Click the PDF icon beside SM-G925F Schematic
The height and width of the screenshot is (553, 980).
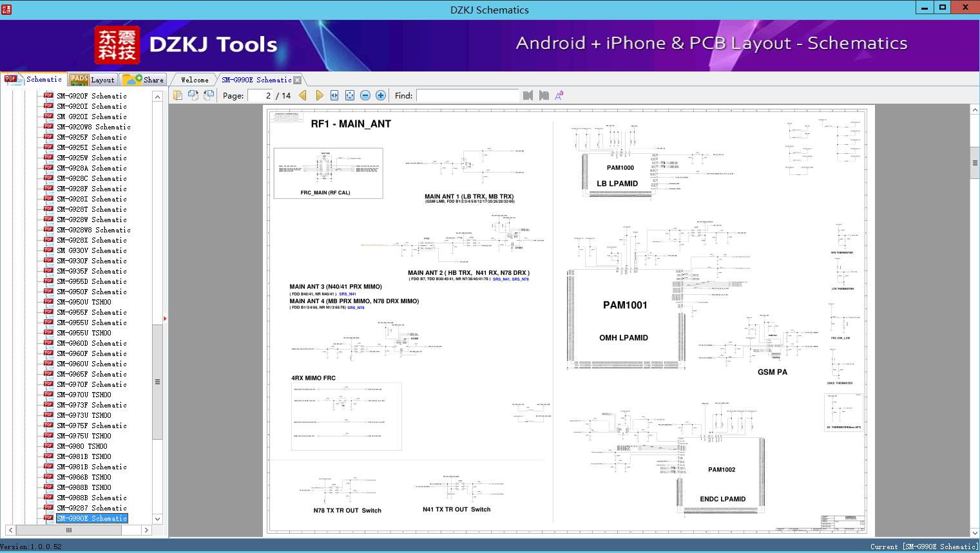(48, 137)
